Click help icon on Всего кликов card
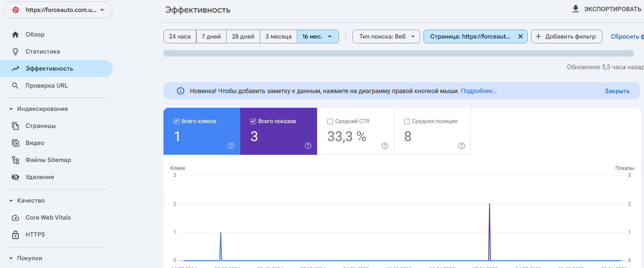Screen dimensions: 644x268 [x=231, y=146]
